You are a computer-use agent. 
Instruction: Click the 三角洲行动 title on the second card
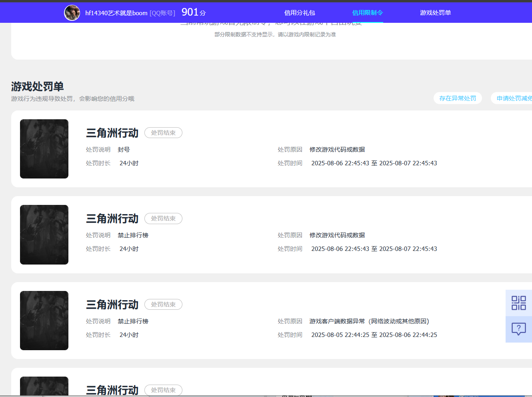tap(112, 218)
